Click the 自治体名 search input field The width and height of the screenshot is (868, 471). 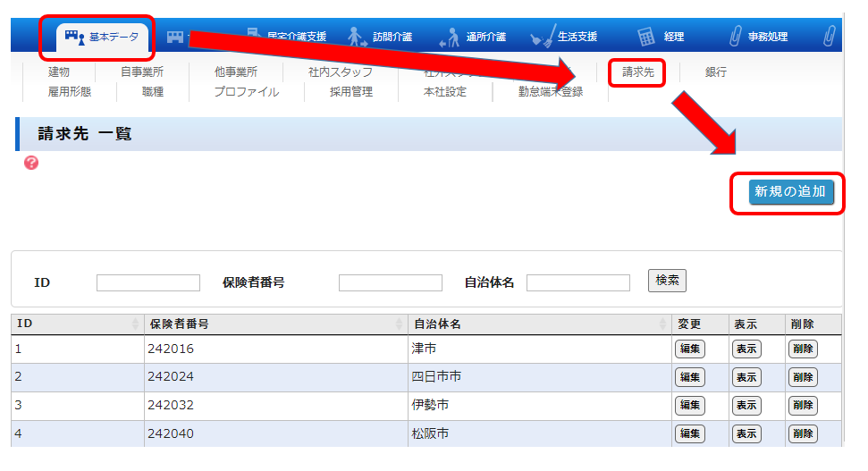click(577, 283)
